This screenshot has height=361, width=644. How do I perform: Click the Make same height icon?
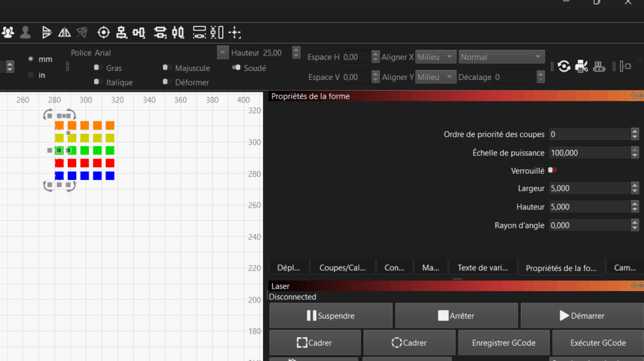tap(217, 32)
